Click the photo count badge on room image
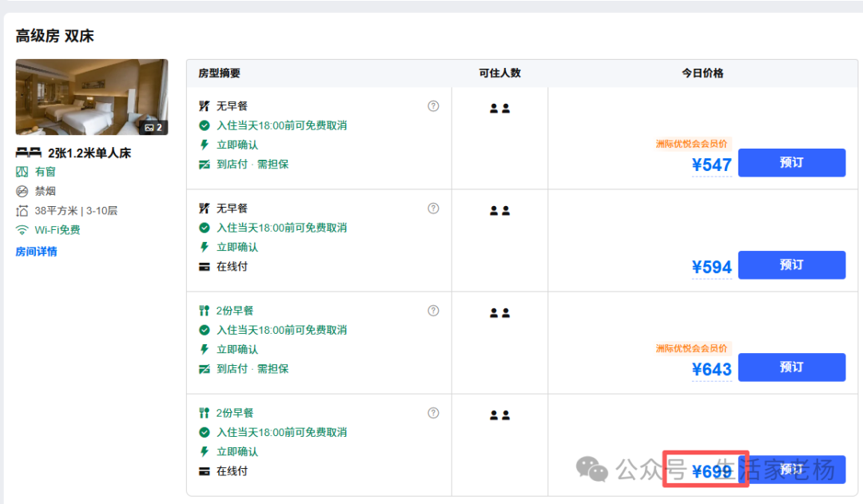 coord(153,128)
